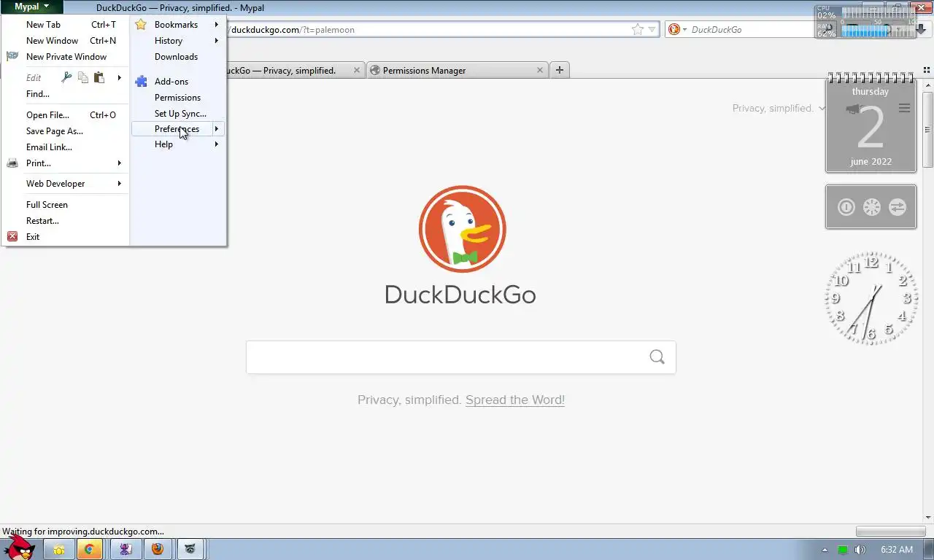Open Permissions menu item
The height and width of the screenshot is (560, 934).
[178, 98]
